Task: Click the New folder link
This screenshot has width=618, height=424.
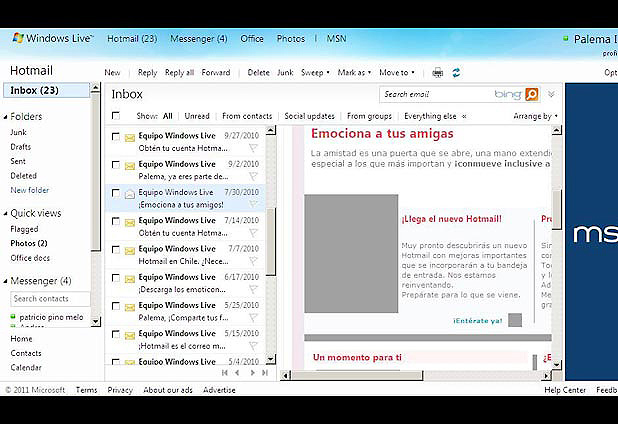Action: [x=30, y=190]
